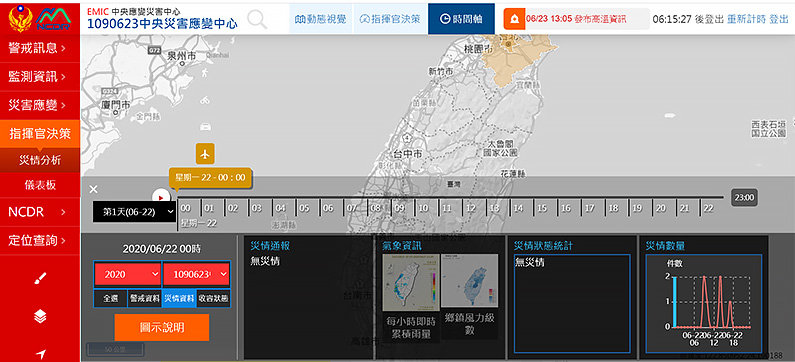The width and height of the screenshot is (795, 362).
Task: Open the 第1天(06-22) day dropdown
Action: click(x=134, y=211)
